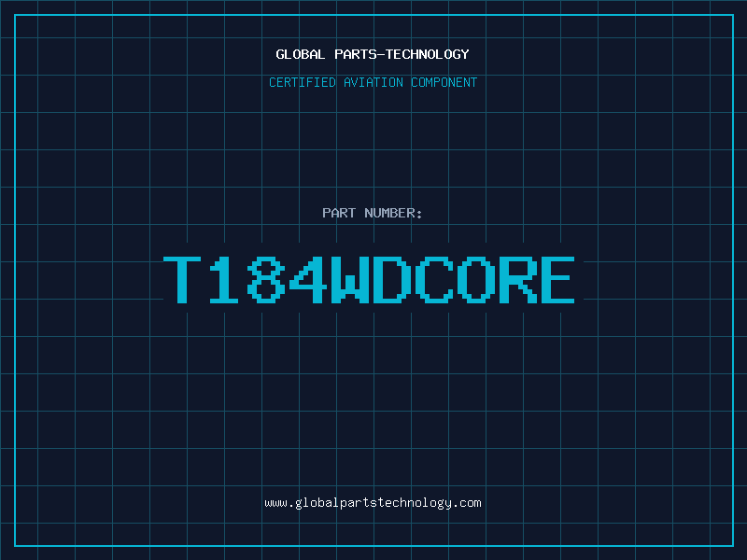Click the PART NUMBER: label
Screen dimensions: 747x560
(373, 214)
